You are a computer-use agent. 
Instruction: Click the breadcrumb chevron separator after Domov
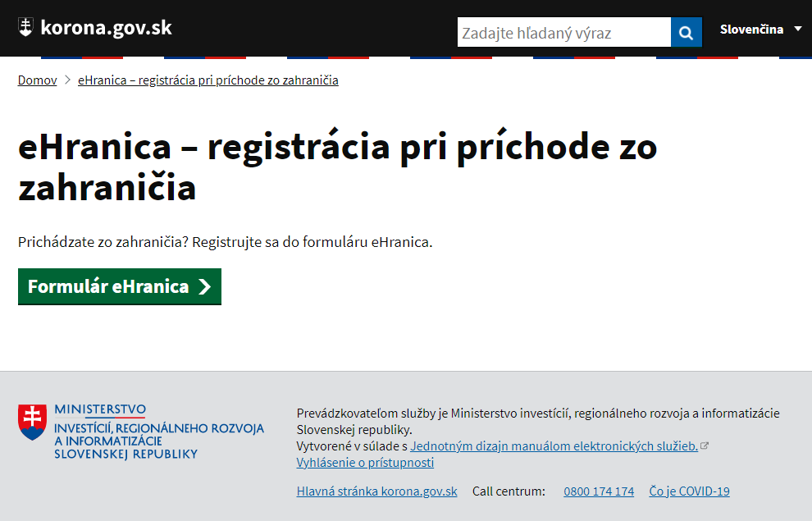[x=67, y=80]
